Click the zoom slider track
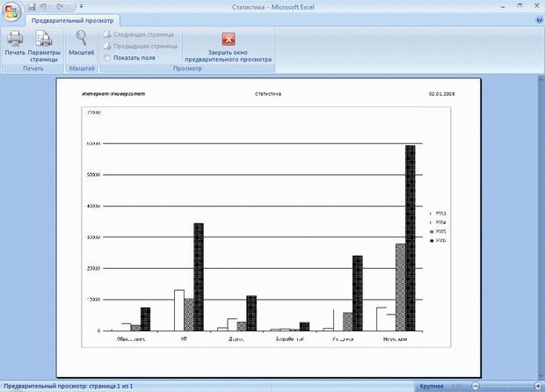The height and width of the screenshot is (392, 545). 505,386
